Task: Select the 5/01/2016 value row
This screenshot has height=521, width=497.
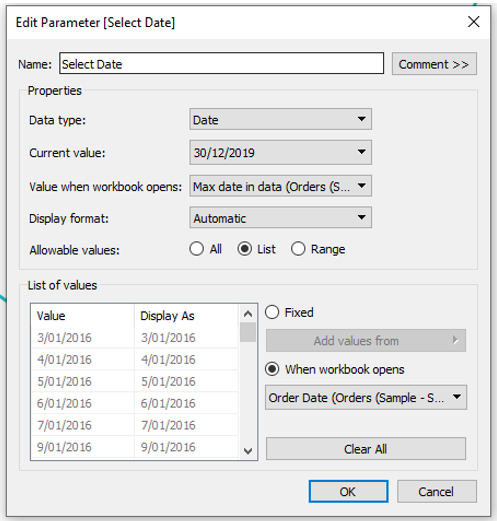Action: pos(135,381)
